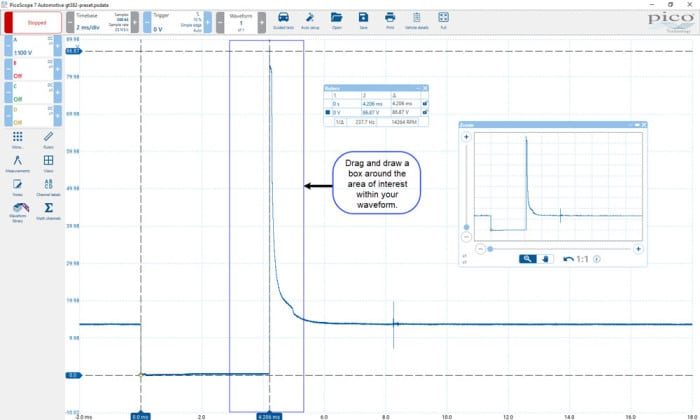Click the Channel B plus range button
Viewport: 700px width, 420px height.
(x=58, y=69)
